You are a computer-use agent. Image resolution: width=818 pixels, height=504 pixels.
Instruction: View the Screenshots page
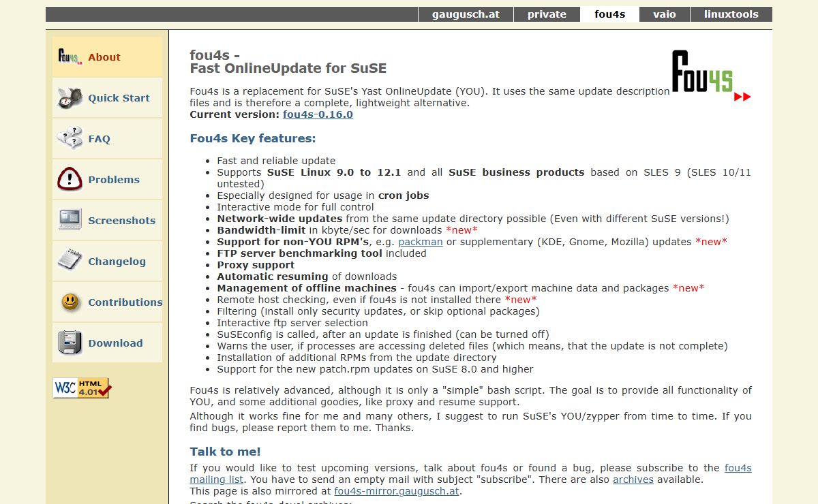pos(122,221)
